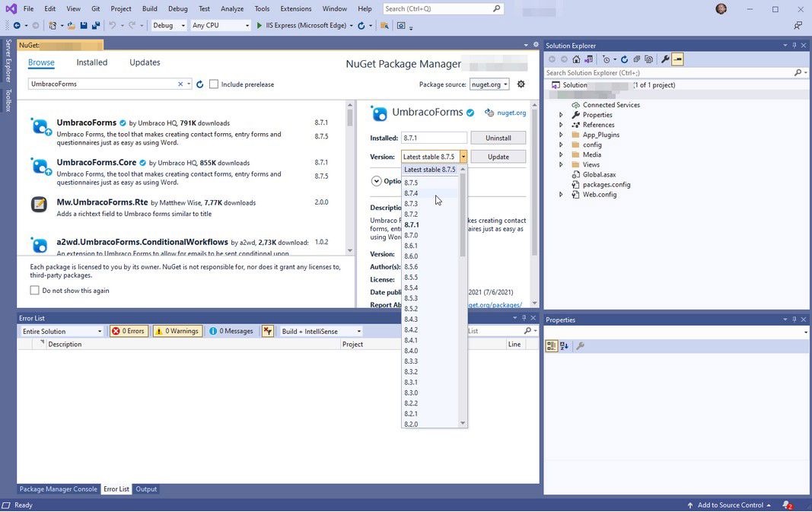Refresh the Solution Explorer
The image size is (812, 512).
click(625, 59)
